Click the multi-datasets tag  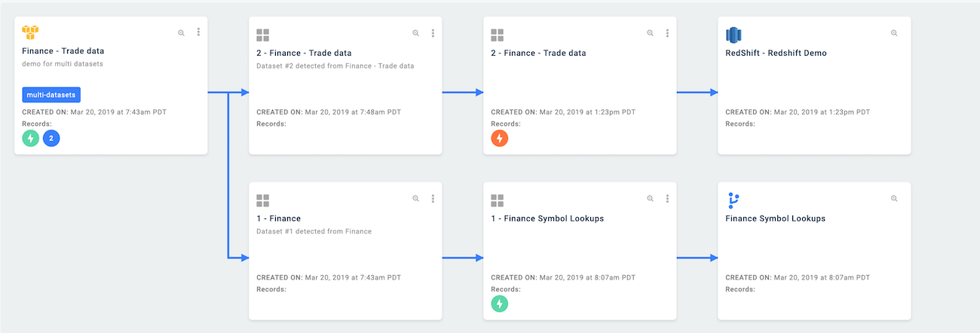[x=51, y=95]
